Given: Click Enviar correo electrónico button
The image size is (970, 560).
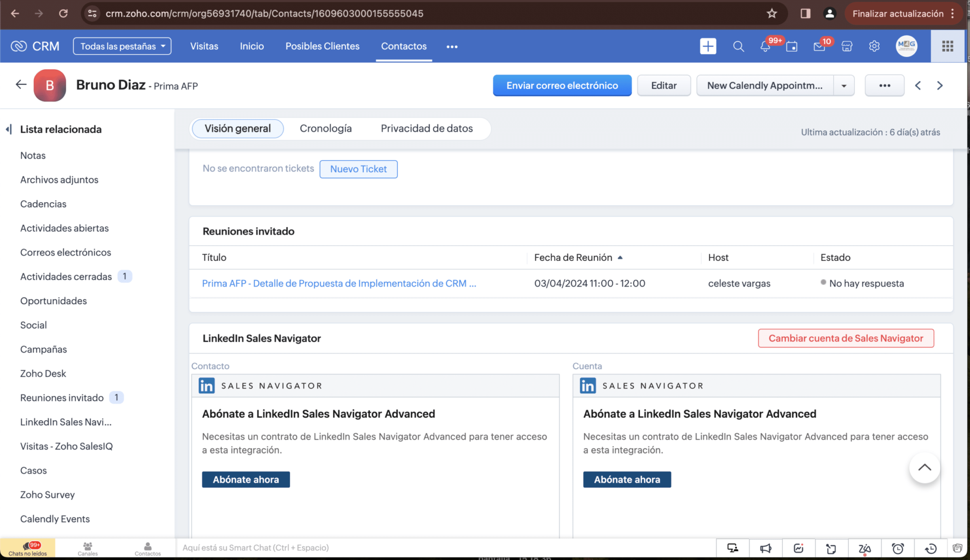Looking at the screenshot, I should pyautogui.click(x=562, y=86).
